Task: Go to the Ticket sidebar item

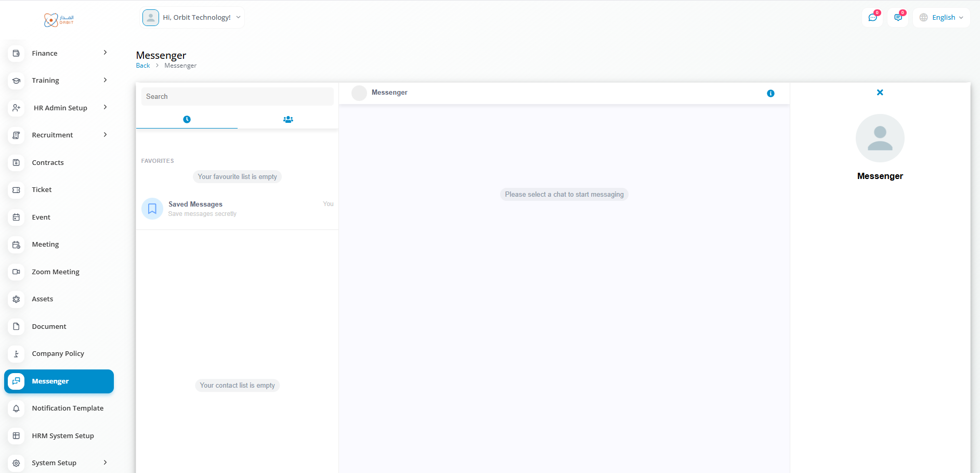Action: pyautogui.click(x=42, y=190)
